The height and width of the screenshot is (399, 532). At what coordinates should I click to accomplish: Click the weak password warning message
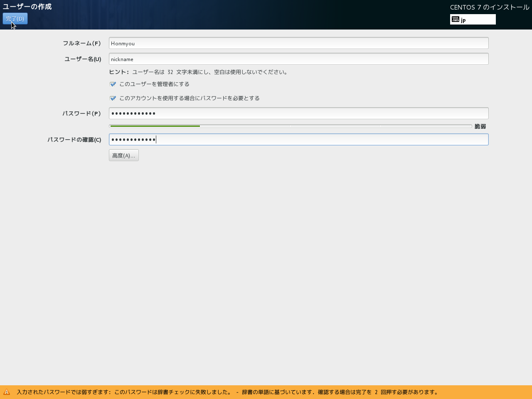click(227, 392)
